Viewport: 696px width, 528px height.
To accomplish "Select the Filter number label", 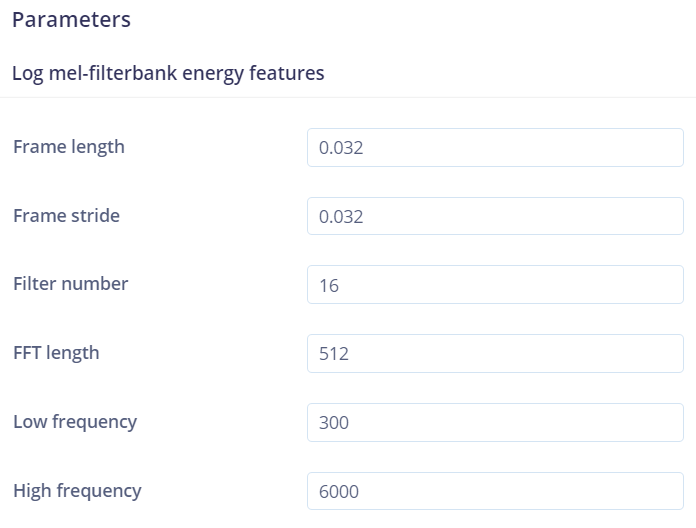I will [x=70, y=284].
